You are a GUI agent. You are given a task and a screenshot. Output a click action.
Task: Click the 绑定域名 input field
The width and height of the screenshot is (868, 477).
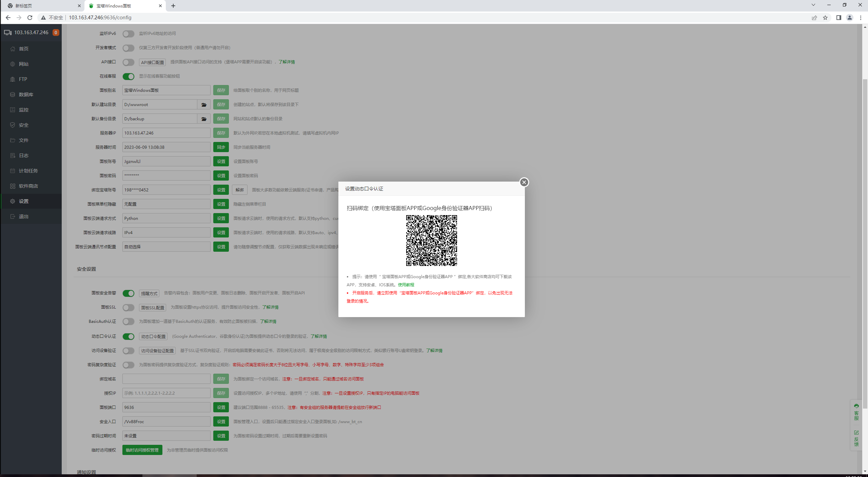(x=166, y=379)
